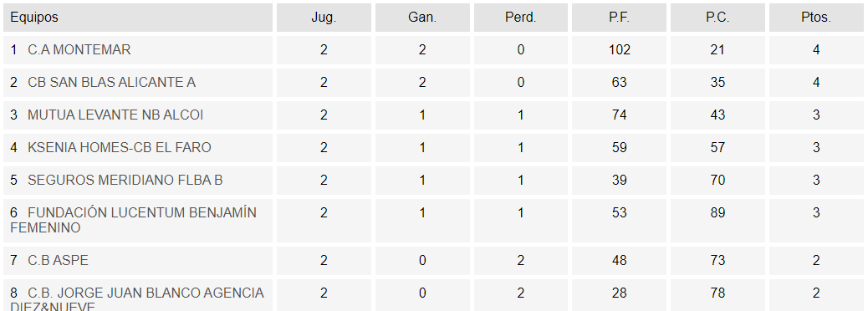Click the Gan. column header

pos(422,18)
